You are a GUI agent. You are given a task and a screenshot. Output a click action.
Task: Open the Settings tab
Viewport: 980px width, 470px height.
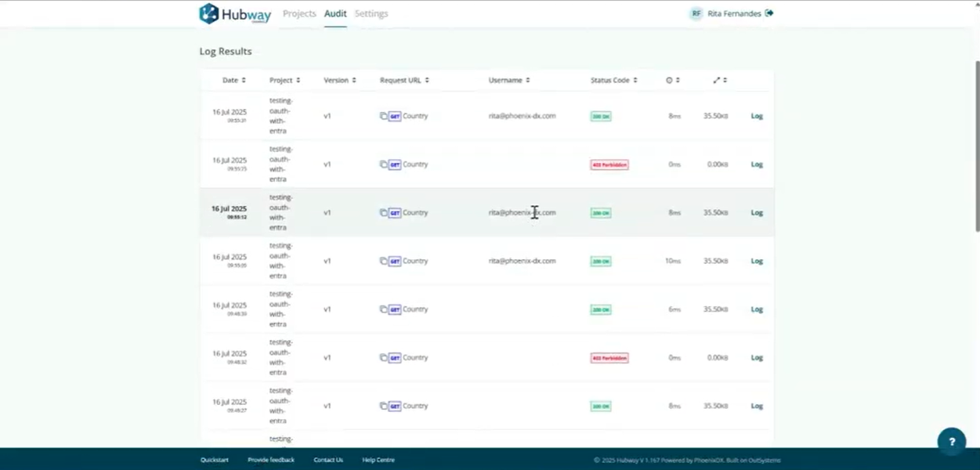371,13
